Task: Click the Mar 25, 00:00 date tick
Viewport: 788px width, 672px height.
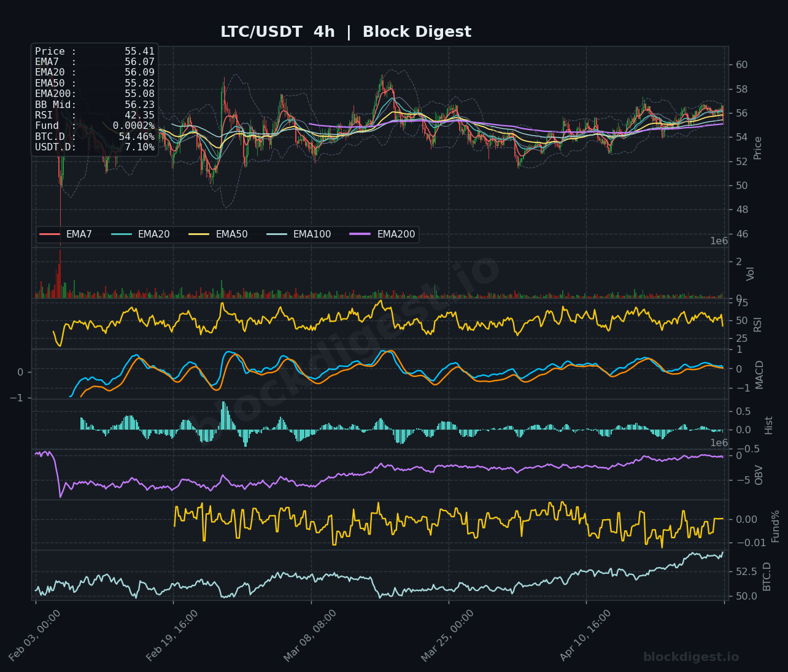Action: coord(449,635)
